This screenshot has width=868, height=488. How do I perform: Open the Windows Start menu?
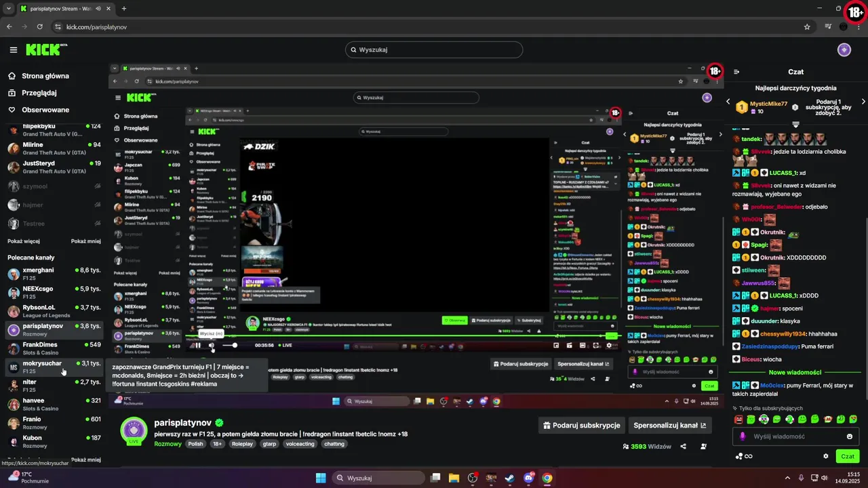coord(321,478)
